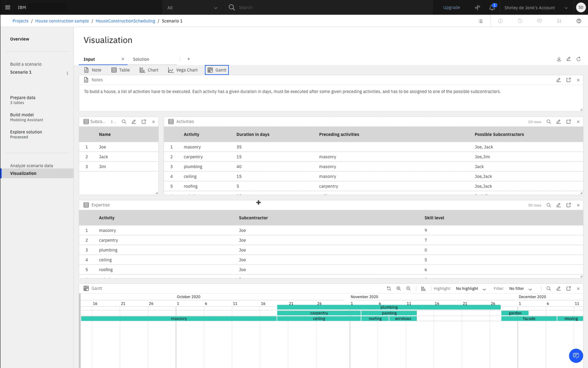Viewport: 588px width, 368px height.
Task: Close the Subcontractors widget
Action: tap(154, 122)
